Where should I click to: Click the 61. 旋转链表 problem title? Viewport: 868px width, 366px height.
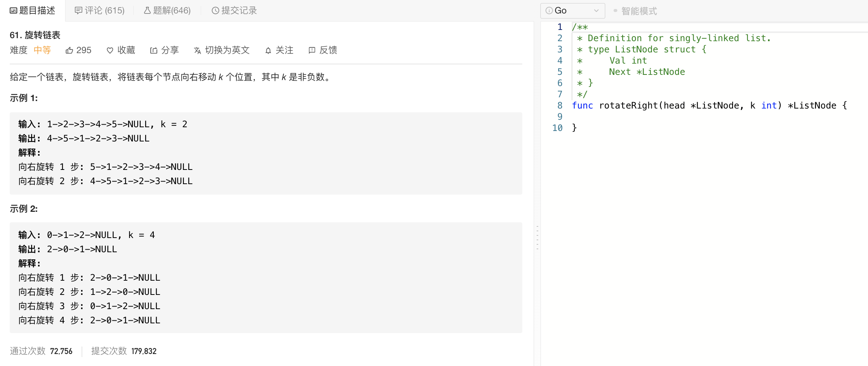pyautogui.click(x=35, y=35)
